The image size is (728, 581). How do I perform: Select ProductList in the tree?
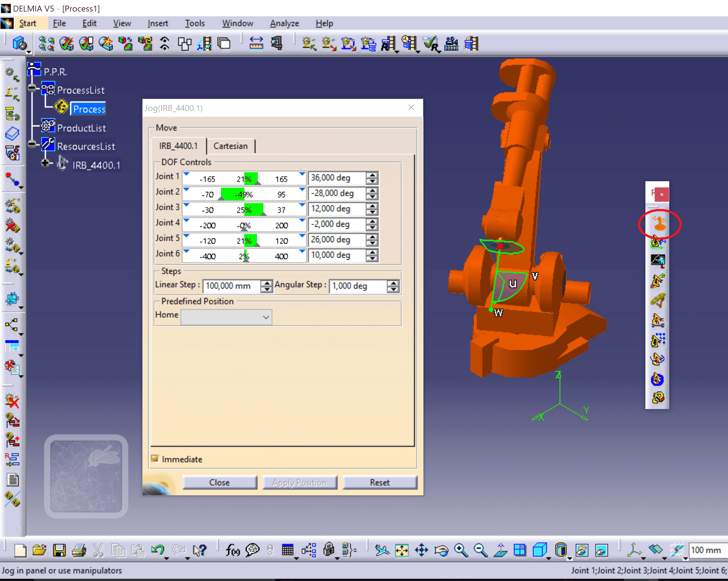[81, 128]
